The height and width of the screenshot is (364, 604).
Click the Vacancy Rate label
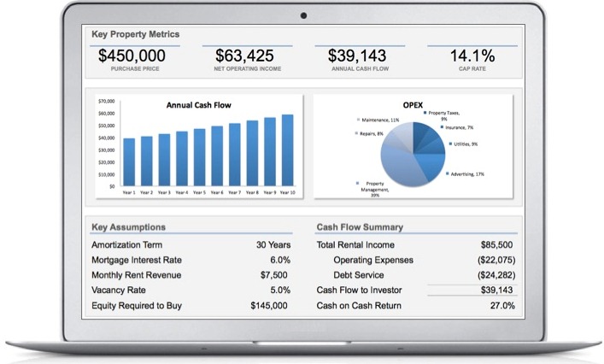pyautogui.click(x=119, y=290)
